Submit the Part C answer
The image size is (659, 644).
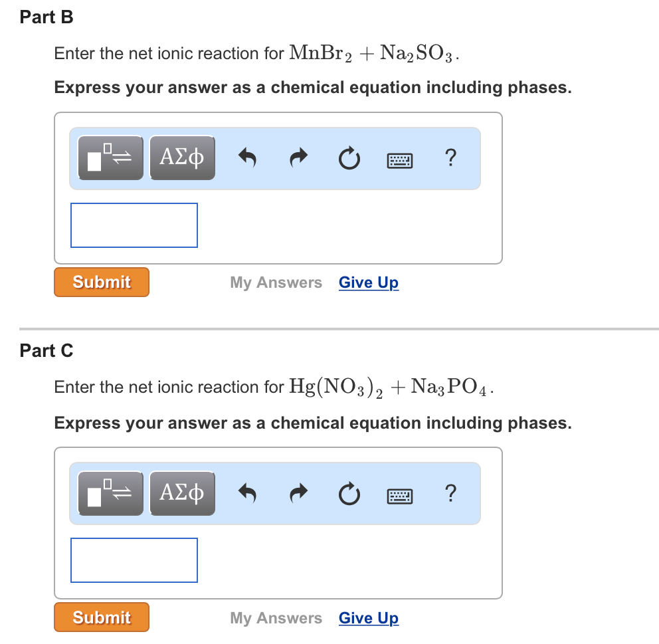click(x=101, y=617)
